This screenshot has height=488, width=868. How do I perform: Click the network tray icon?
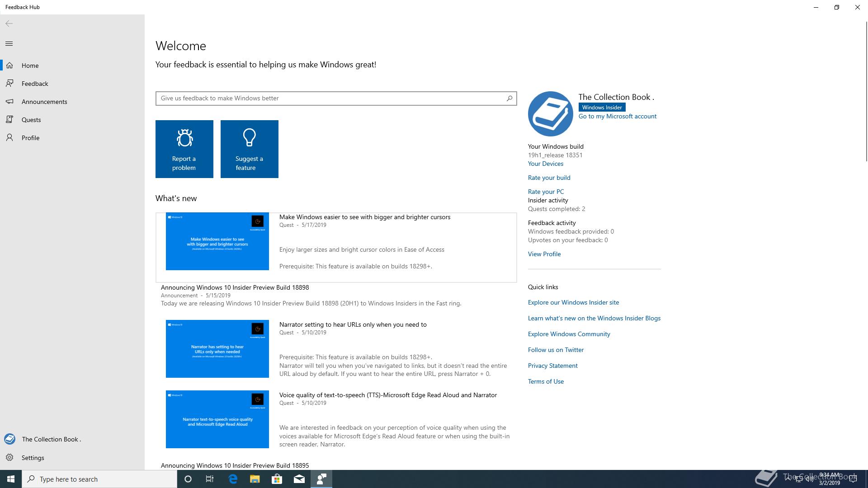(x=799, y=479)
